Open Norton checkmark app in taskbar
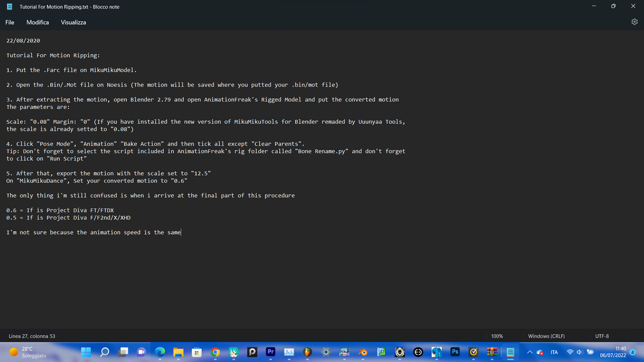 click(x=473, y=352)
